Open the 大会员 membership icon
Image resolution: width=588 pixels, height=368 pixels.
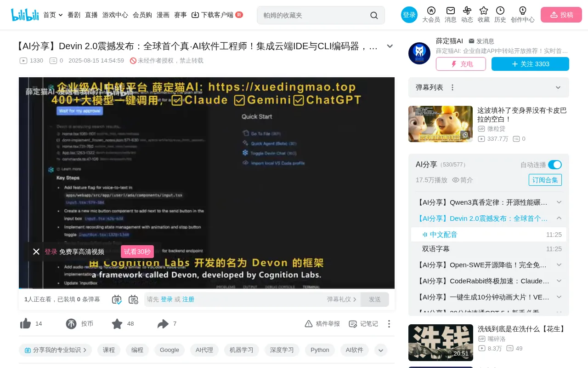pyautogui.click(x=431, y=15)
